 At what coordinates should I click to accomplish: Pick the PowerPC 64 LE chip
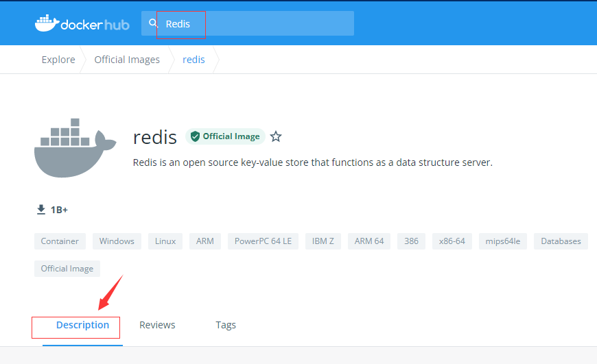pos(263,241)
